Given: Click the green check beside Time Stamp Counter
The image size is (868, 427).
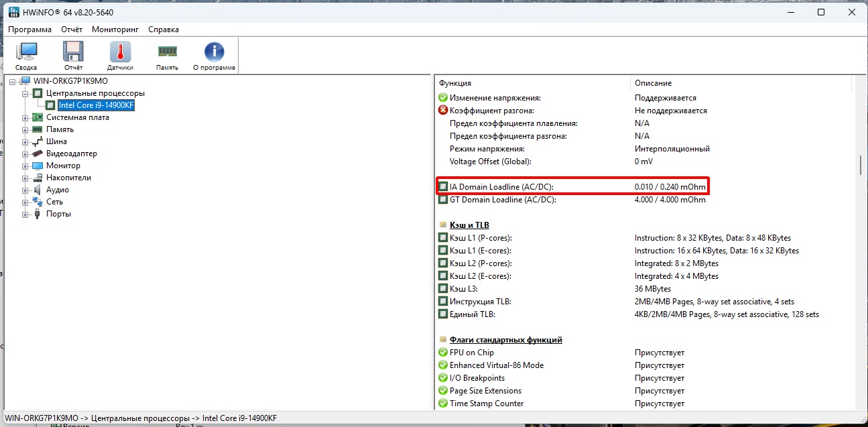Looking at the screenshot, I should pyautogui.click(x=443, y=404).
